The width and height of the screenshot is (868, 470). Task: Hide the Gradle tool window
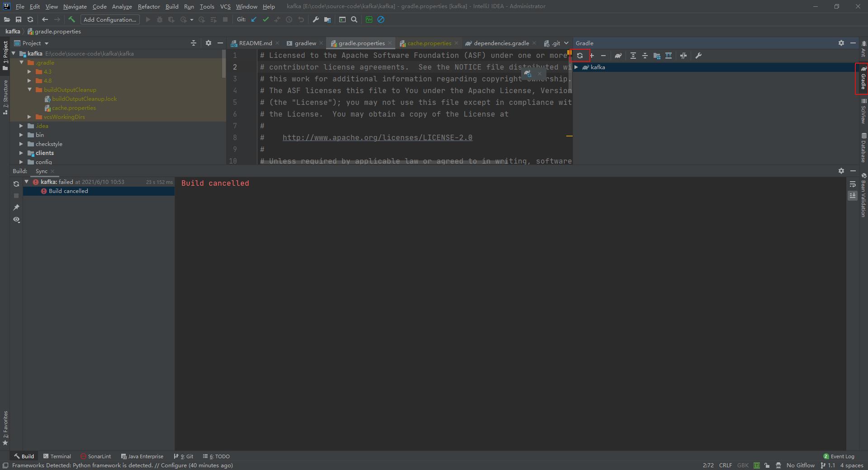point(853,43)
